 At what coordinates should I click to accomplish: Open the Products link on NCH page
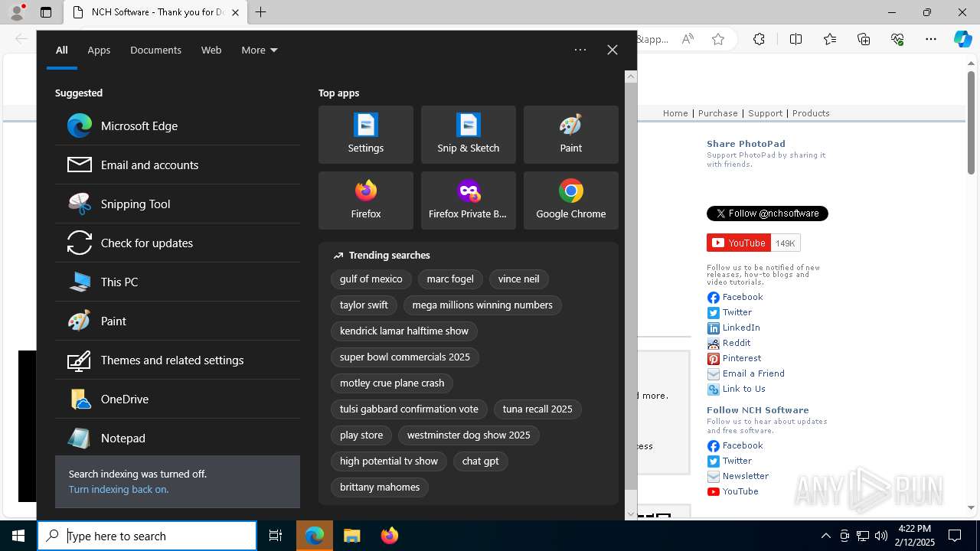pos(811,113)
